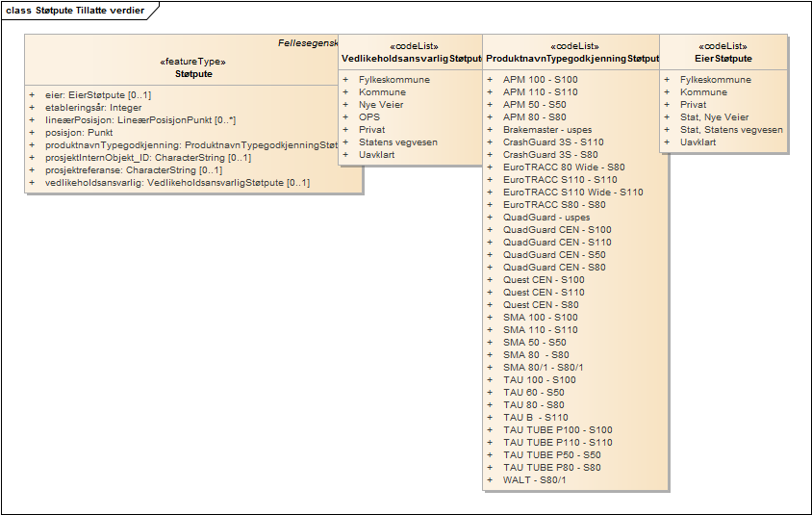The width and height of the screenshot is (812, 515).
Task: Click 'QuadGuard CEN - S110' value
Action: 557,242
